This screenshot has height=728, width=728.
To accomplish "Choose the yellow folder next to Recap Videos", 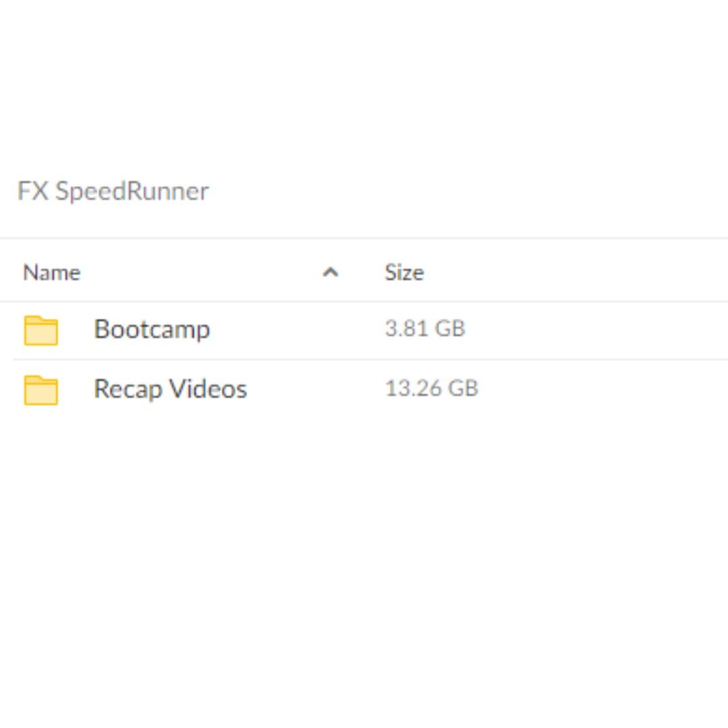I will [40, 390].
